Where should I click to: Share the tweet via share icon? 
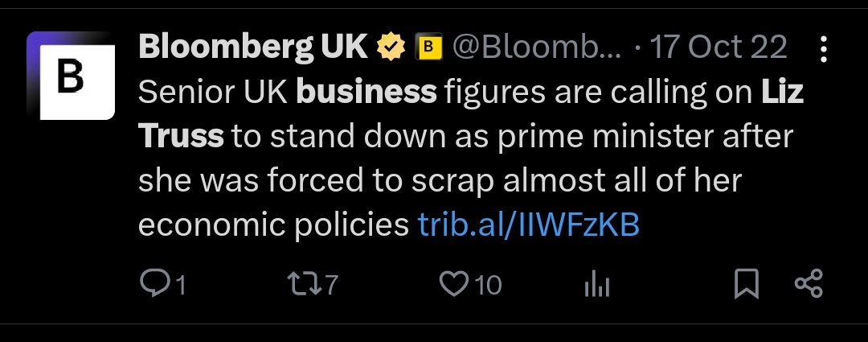tap(809, 284)
